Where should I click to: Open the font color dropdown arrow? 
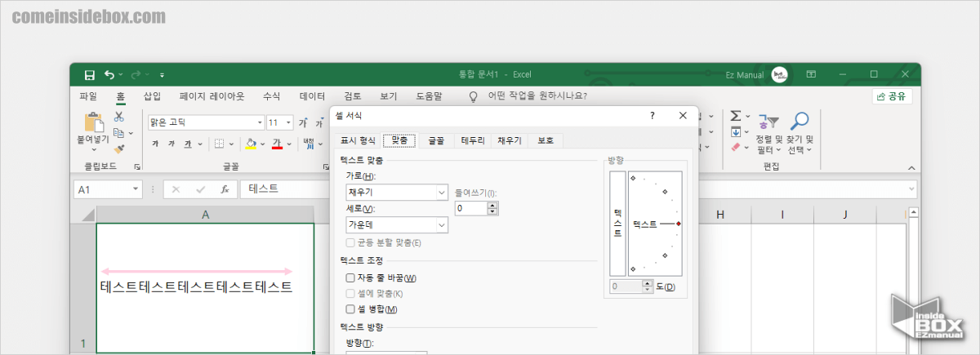tap(289, 144)
